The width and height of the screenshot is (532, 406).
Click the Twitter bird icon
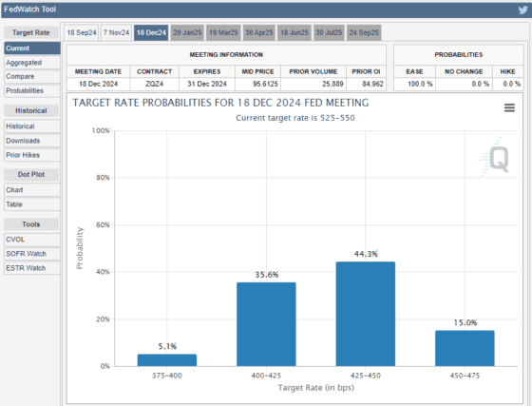522,10
